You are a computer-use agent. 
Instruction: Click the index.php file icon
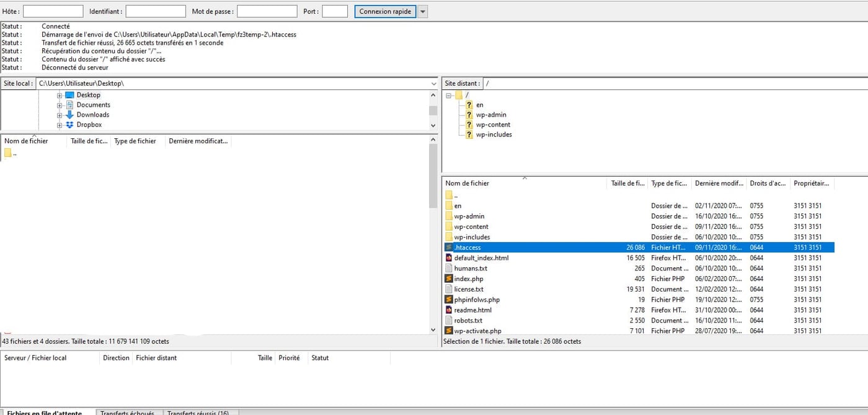point(449,279)
